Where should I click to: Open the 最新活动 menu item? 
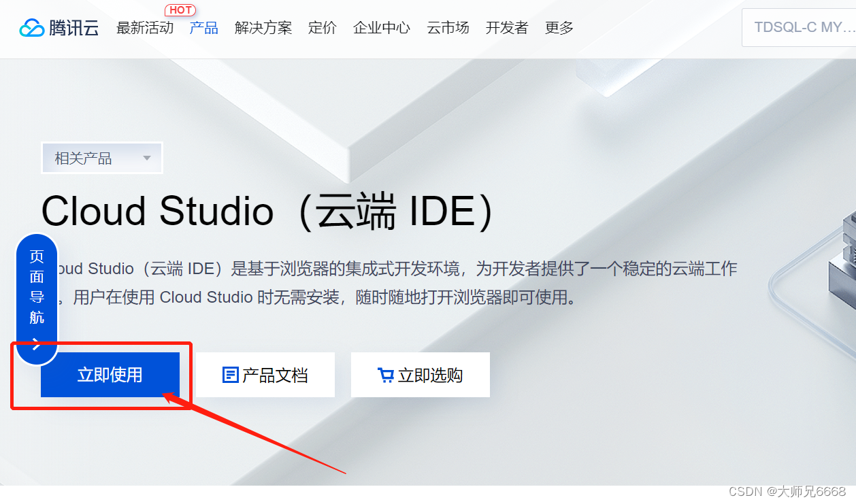(x=145, y=28)
